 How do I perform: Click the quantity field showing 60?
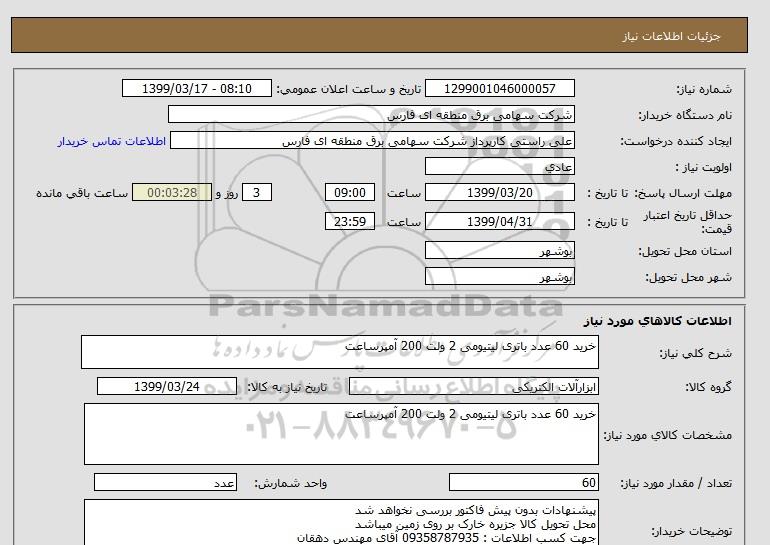click(523, 482)
